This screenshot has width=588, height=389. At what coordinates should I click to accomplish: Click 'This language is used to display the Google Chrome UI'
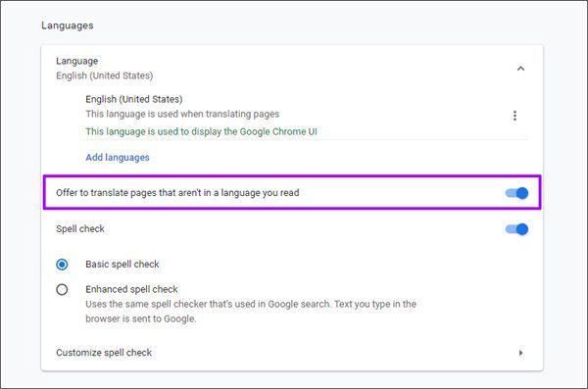tap(201, 131)
